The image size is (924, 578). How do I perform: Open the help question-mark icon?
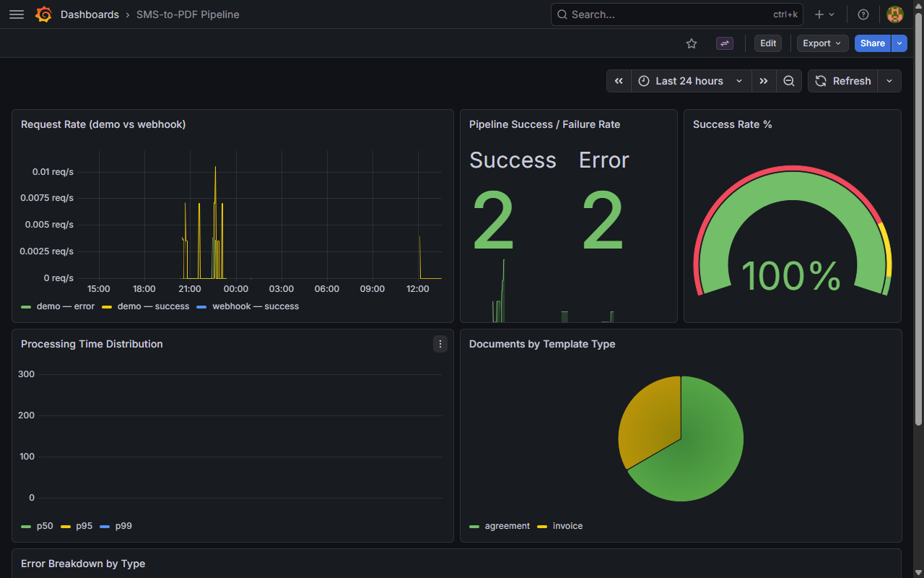click(x=863, y=14)
